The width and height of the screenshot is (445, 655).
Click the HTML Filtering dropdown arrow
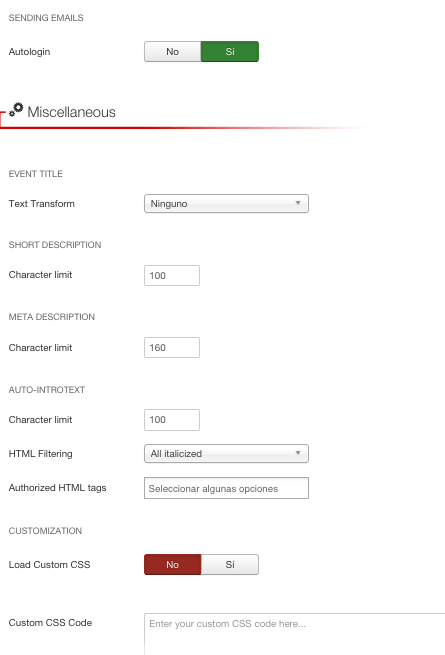pos(298,453)
